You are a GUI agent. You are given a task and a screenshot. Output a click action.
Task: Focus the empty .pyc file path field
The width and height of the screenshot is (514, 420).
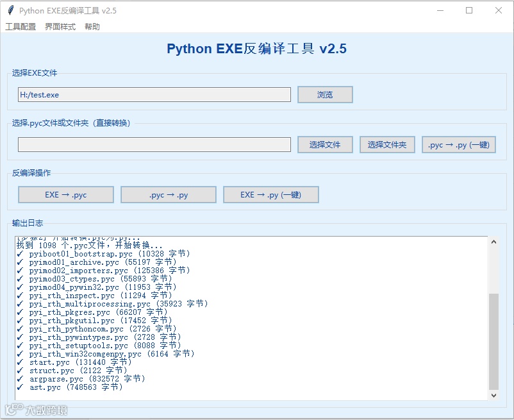[x=154, y=144]
